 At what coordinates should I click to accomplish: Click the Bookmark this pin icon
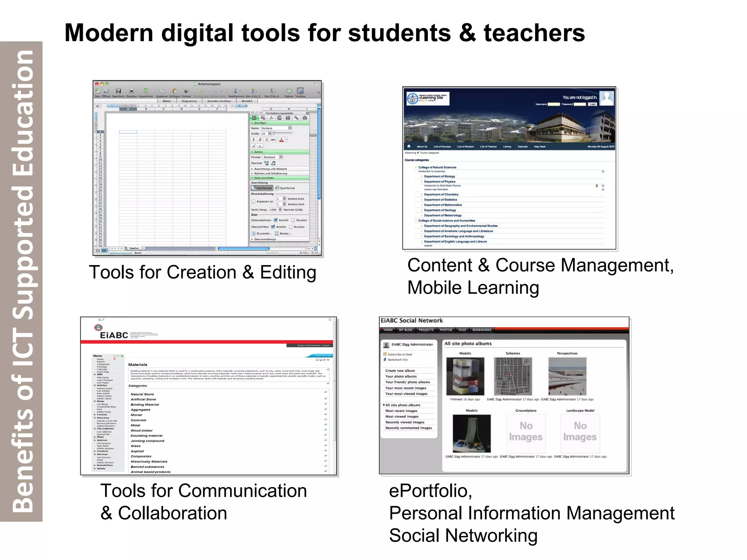(x=385, y=359)
